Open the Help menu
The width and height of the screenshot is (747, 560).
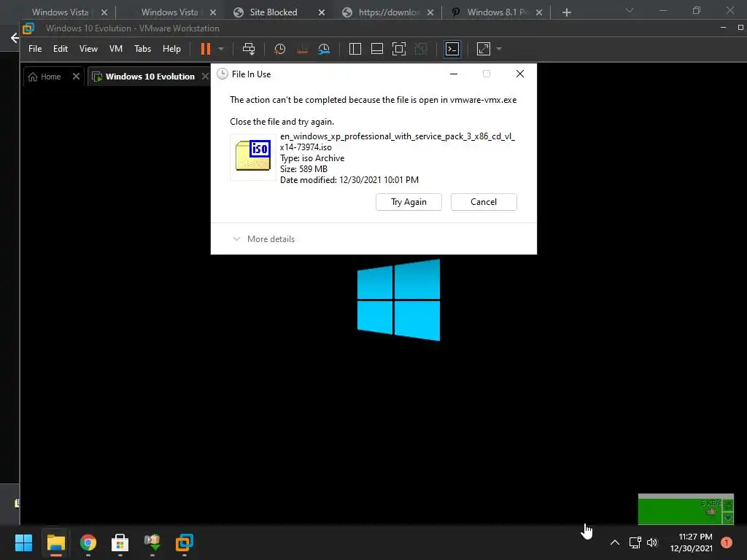[171, 49]
